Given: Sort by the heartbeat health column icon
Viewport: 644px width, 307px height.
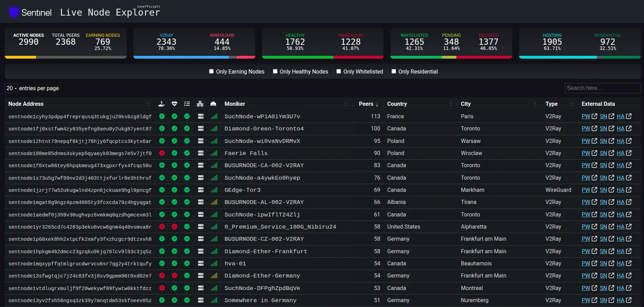Looking at the screenshot, I should click(x=174, y=104).
